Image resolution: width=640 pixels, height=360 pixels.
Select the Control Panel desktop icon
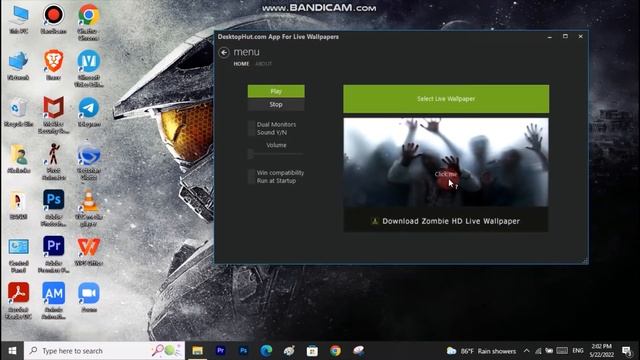[x=18, y=255]
